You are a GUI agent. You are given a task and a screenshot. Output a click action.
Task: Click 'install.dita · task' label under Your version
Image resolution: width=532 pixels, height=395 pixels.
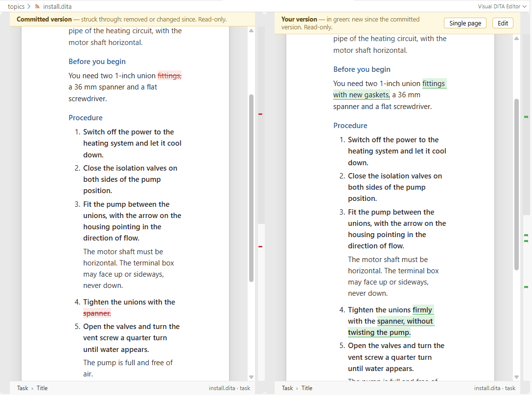495,388
